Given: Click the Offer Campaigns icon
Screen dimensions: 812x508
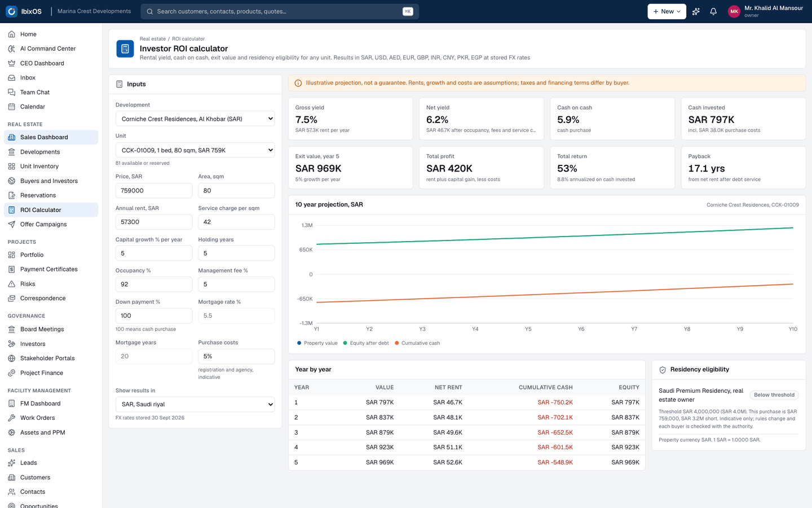Looking at the screenshot, I should click(12, 225).
